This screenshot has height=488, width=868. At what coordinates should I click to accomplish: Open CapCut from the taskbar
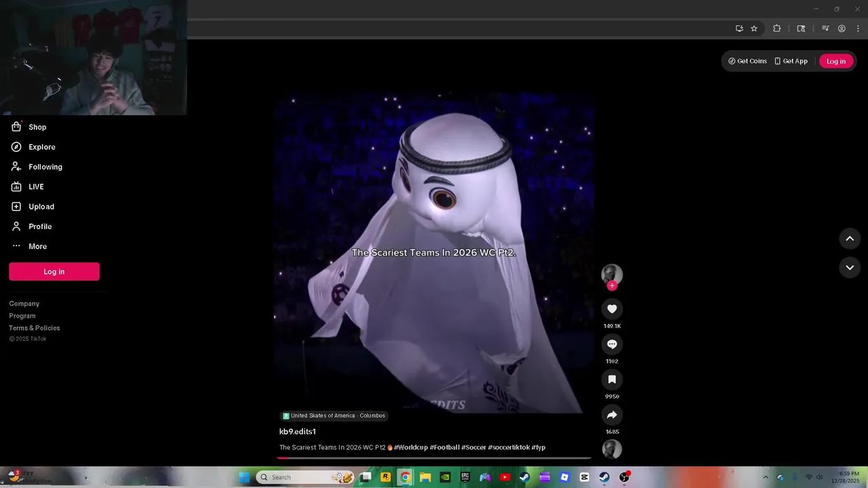585,477
